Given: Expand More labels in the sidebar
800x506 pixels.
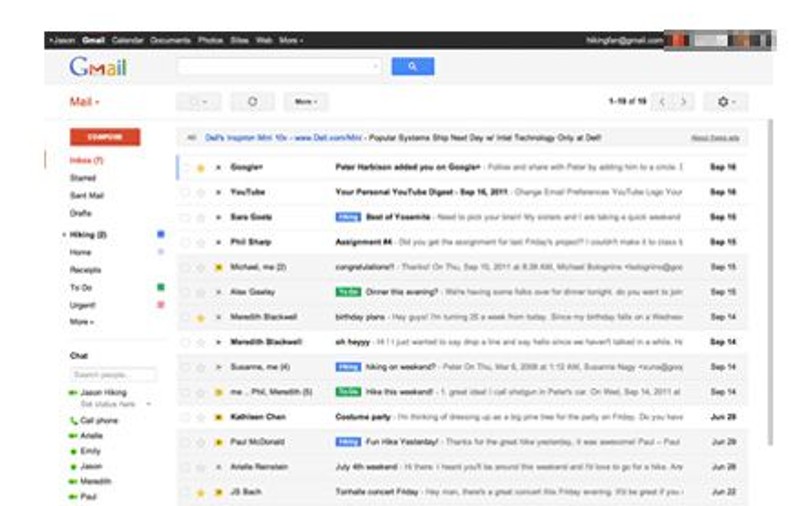Looking at the screenshot, I should (82, 322).
